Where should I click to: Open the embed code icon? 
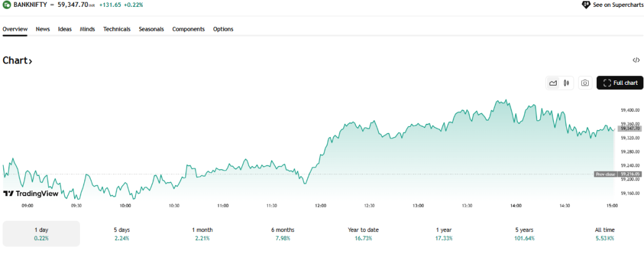[636, 60]
